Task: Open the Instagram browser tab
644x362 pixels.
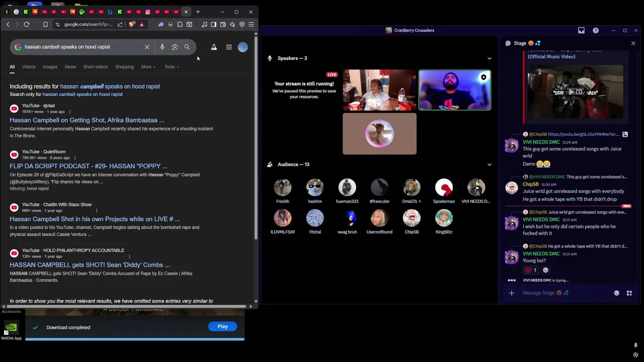Action: tap(148, 12)
